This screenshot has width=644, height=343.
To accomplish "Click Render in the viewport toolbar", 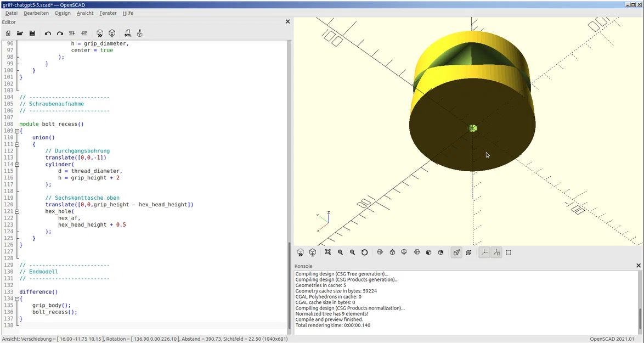I will coord(313,252).
